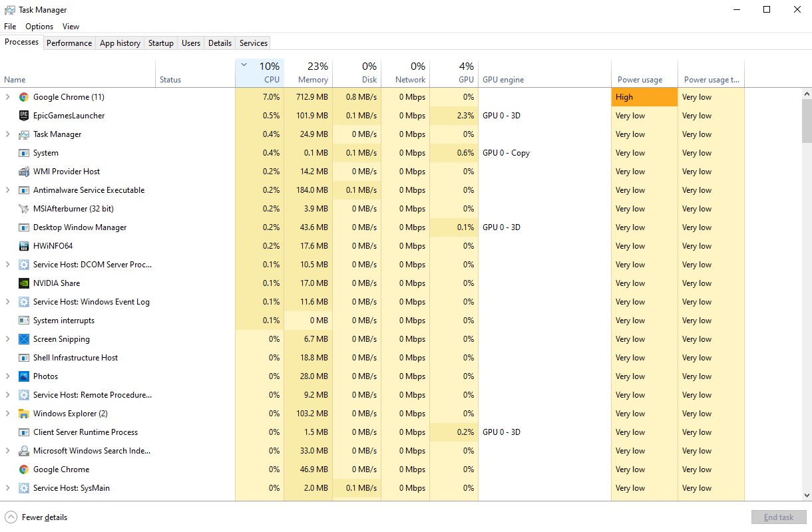Sort by the Disk column header
Viewport: 812px width, 532px height.
pos(357,73)
